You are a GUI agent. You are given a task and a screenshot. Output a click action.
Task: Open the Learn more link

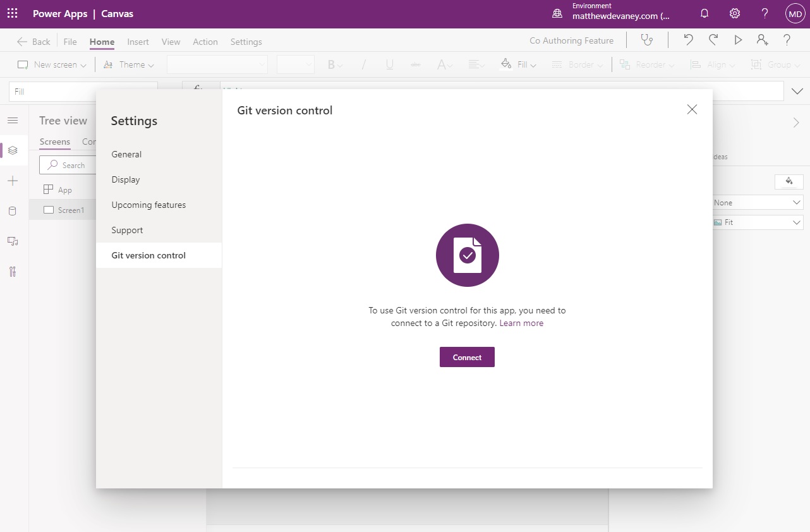coord(521,323)
